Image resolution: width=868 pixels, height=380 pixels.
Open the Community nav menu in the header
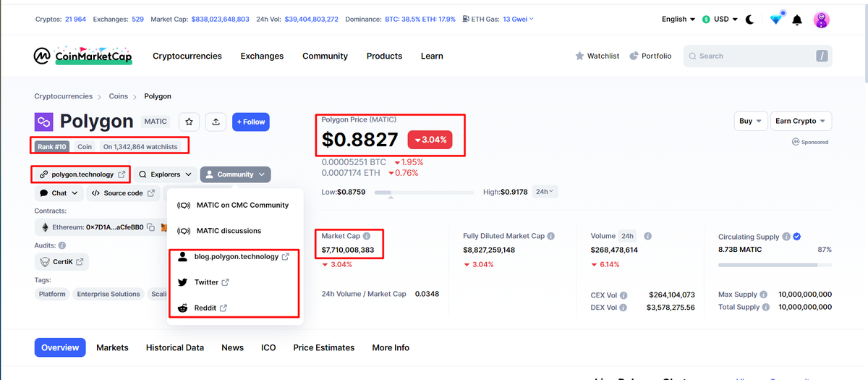(325, 56)
